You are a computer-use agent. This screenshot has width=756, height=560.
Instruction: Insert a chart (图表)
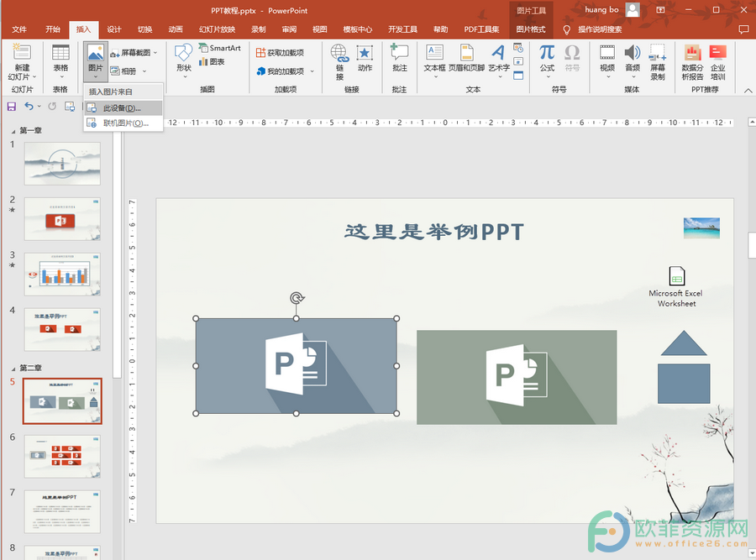[212, 61]
